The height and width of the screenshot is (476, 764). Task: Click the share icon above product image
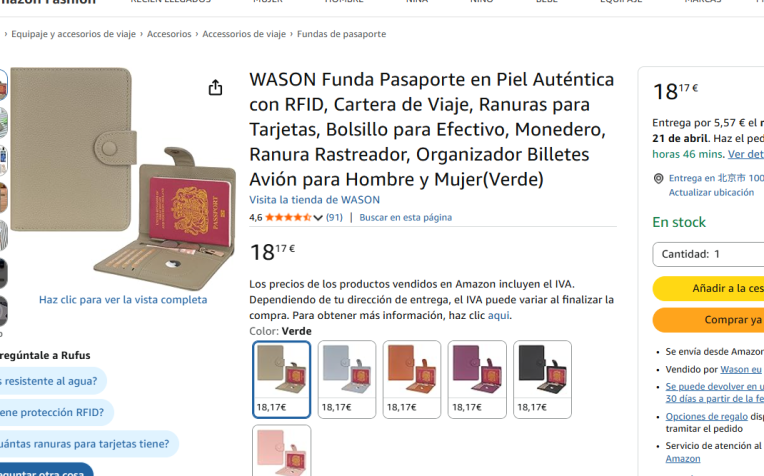click(215, 88)
